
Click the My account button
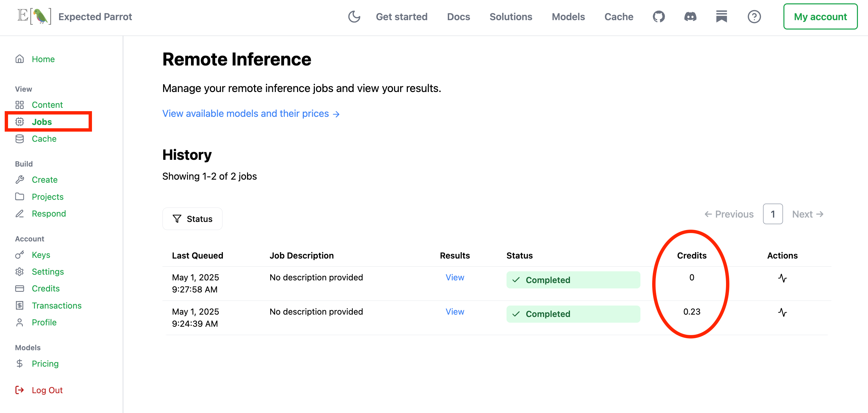(x=820, y=16)
